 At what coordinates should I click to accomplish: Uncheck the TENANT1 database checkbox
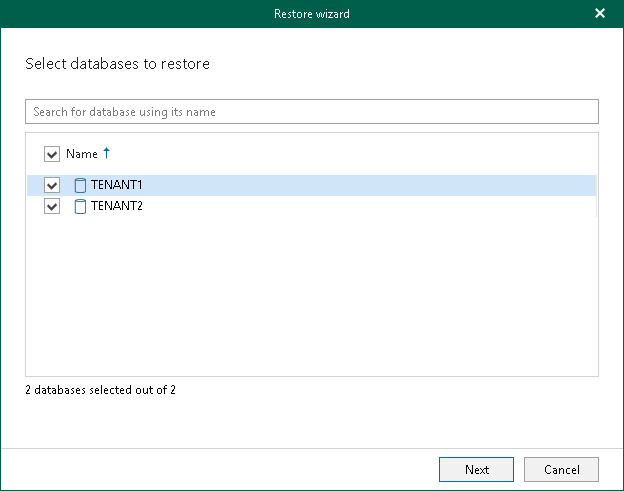click(52, 185)
